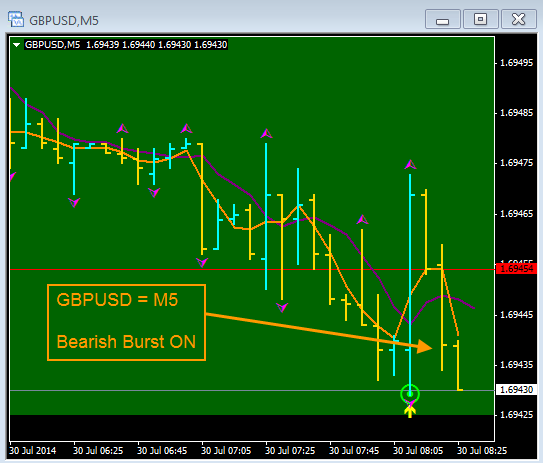Close the GBPUSD,M5 chart window

coord(519,19)
